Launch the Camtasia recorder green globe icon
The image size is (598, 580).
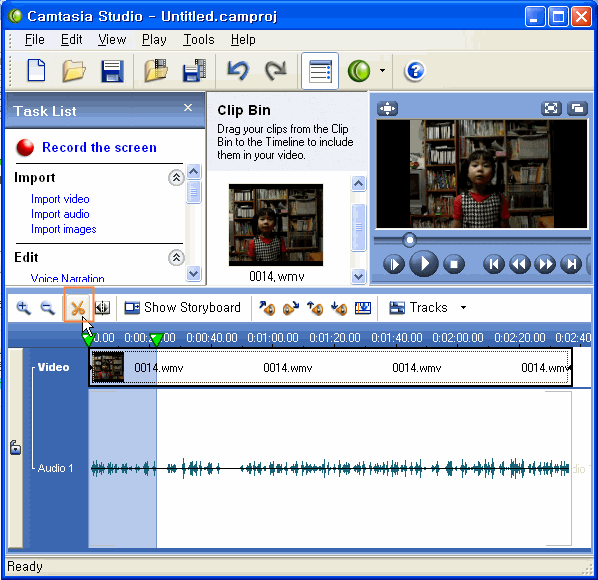[359, 71]
